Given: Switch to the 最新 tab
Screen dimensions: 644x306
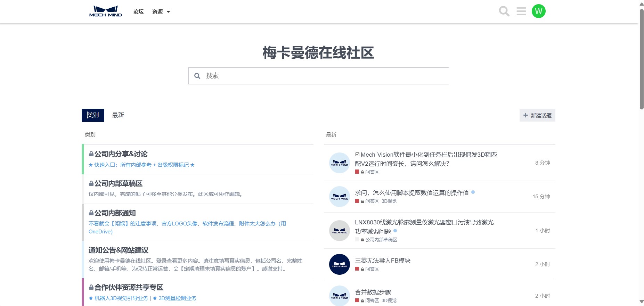Looking at the screenshot, I should click(118, 115).
